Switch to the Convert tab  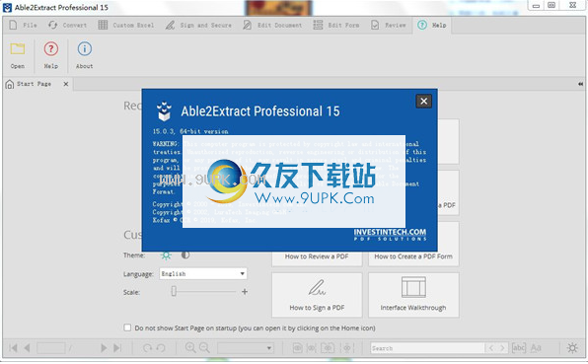(67, 25)
